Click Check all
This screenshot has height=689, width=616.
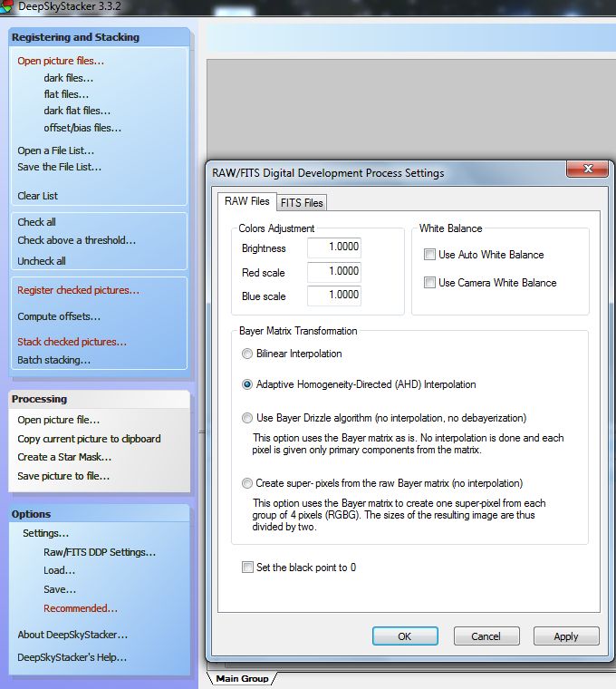(36, 222)
